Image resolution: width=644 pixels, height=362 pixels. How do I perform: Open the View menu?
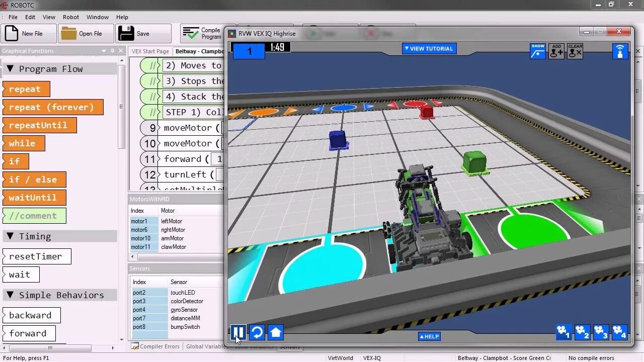(x=49, y=17)
